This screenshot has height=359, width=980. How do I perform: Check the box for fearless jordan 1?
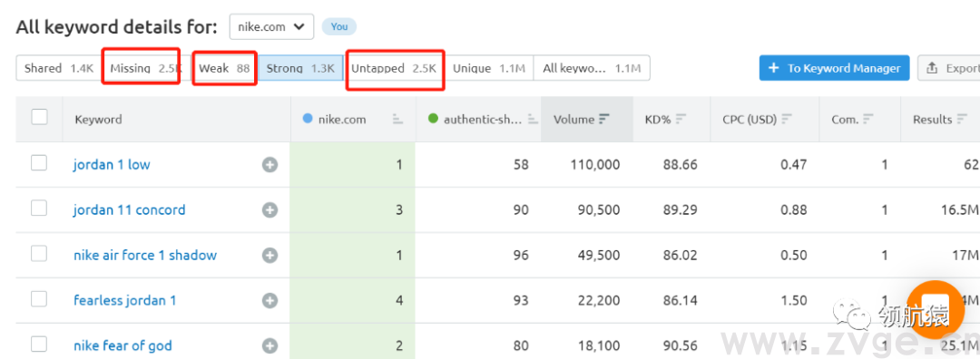39,298
